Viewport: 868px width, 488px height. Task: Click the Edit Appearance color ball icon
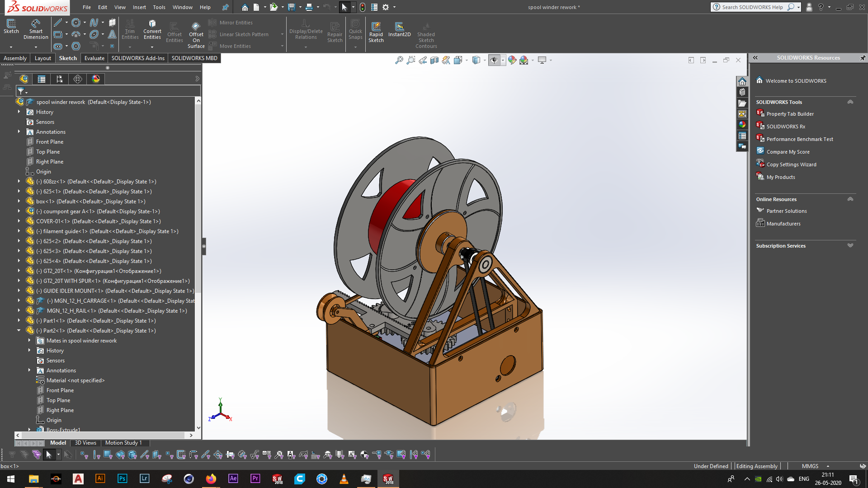click(x=512, y=60)
